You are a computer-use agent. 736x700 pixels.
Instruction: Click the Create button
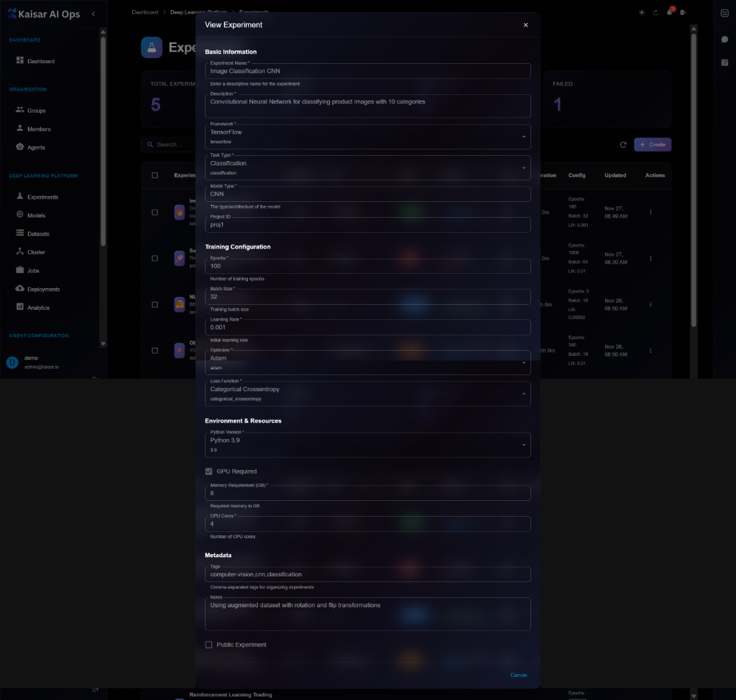(652, 144)
